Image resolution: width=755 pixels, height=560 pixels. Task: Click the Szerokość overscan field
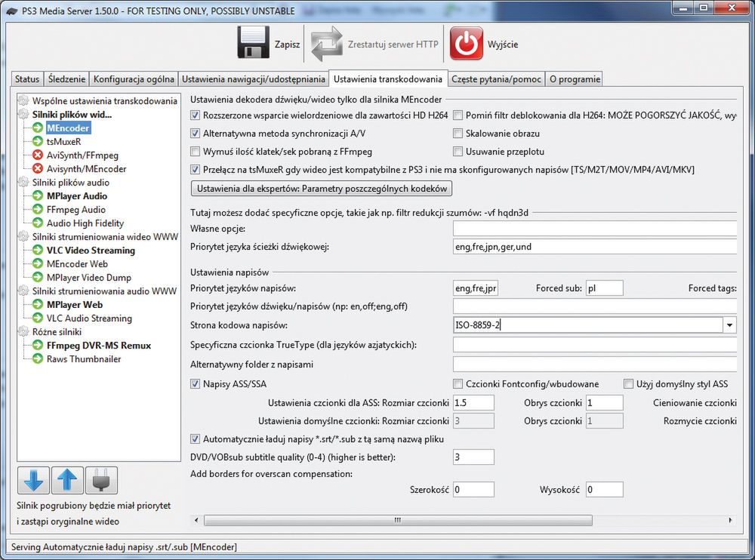(x=474, y=490)
